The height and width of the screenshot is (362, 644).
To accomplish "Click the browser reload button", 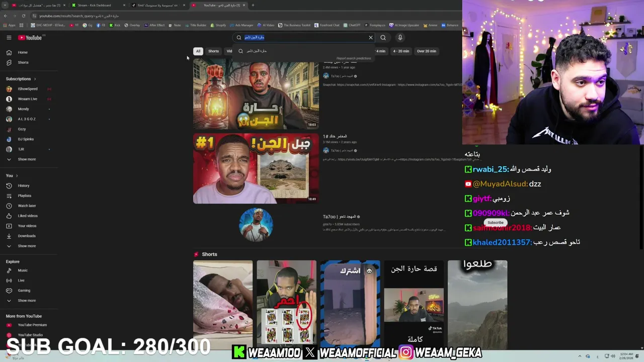I will coord(23,16).
